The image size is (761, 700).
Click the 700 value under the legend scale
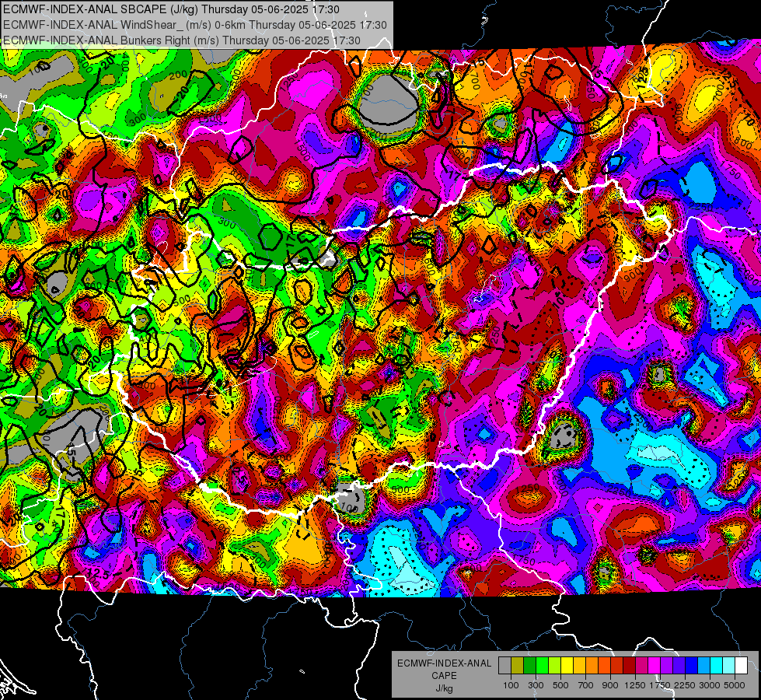586,685
